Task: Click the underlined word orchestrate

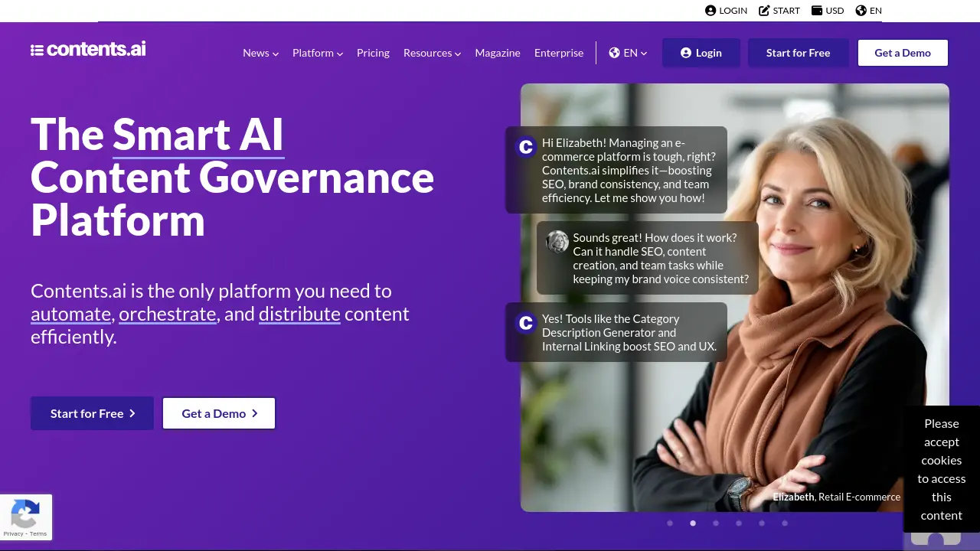Action: coord(168,314)
